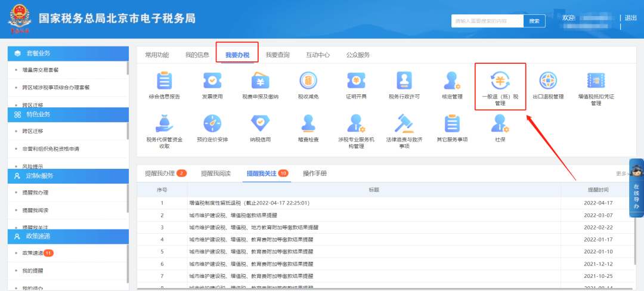Open 政策速递 sidebar item with badge
644x291 pixels.
coord(38,253)
